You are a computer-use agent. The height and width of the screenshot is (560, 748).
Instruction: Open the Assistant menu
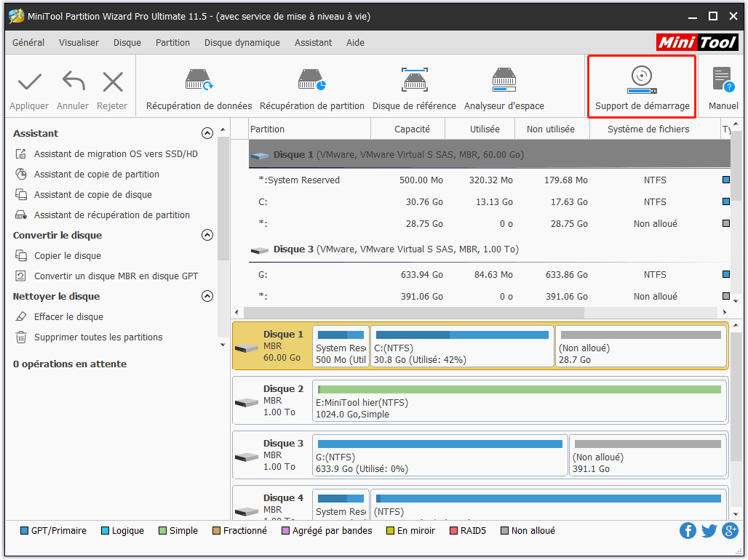click(x=313, y=42)
